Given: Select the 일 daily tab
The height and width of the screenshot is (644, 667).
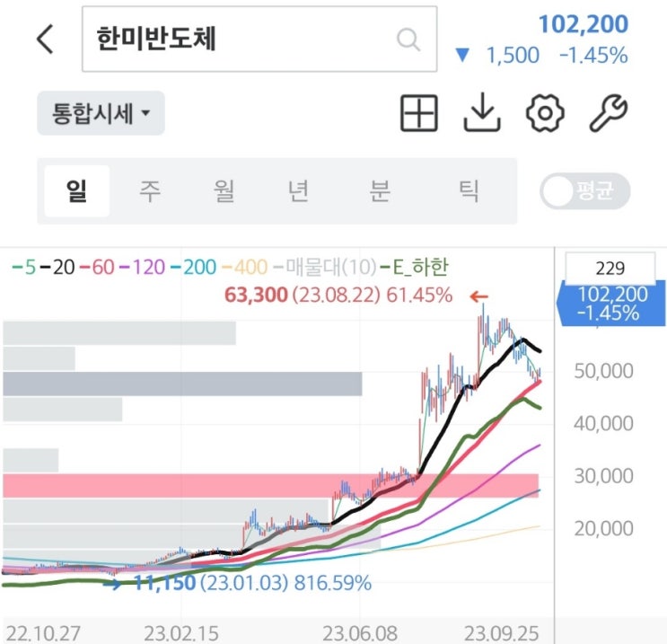Looking at the screenshot, I should point(76,190).
